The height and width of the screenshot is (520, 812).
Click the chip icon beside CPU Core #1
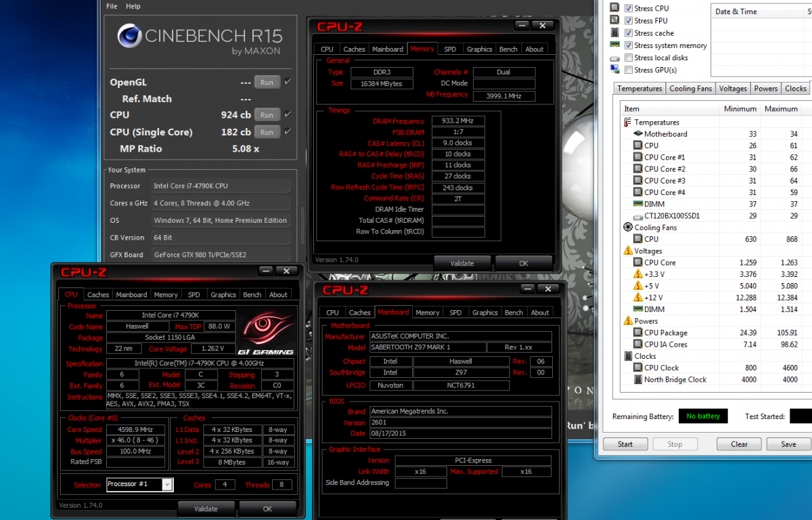637,157
